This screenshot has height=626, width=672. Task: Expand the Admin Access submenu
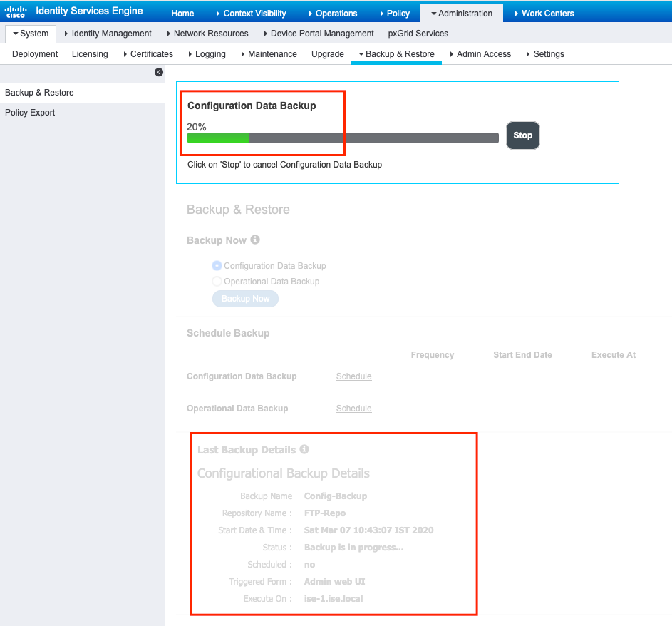[x=480, y=54]
